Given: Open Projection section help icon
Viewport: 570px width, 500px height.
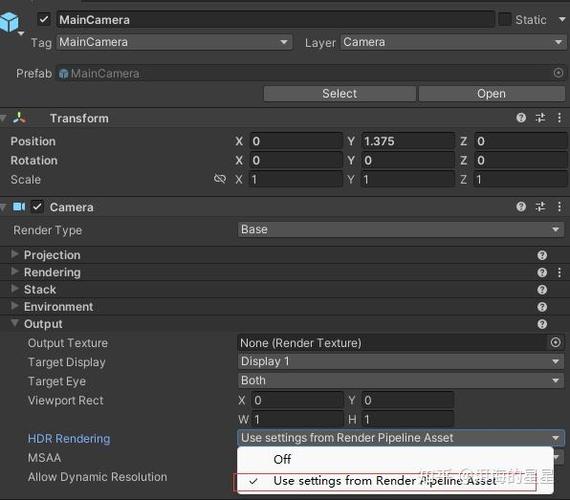Looking at the screenshot, I should pos(542,255).
